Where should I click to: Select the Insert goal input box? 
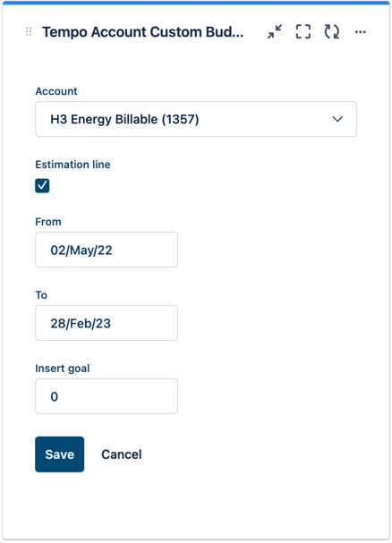pyautogui.click(x=107, y=396)
